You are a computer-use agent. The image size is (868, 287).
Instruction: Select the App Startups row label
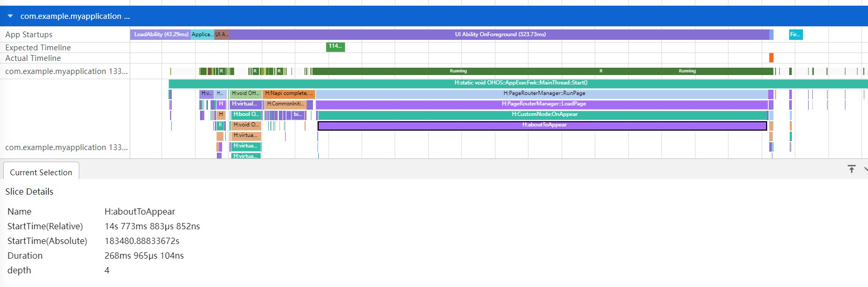(29, 35)
